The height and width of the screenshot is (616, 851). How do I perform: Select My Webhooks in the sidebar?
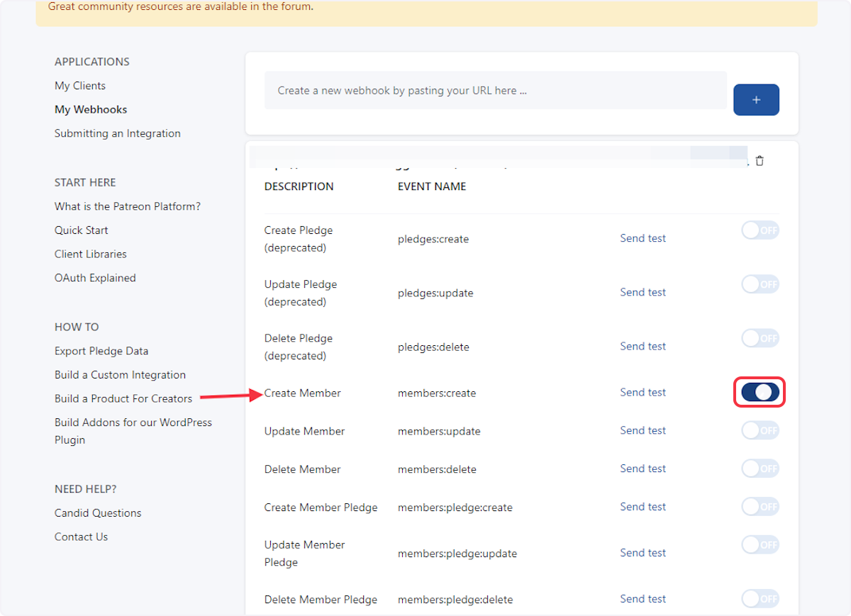91,109
